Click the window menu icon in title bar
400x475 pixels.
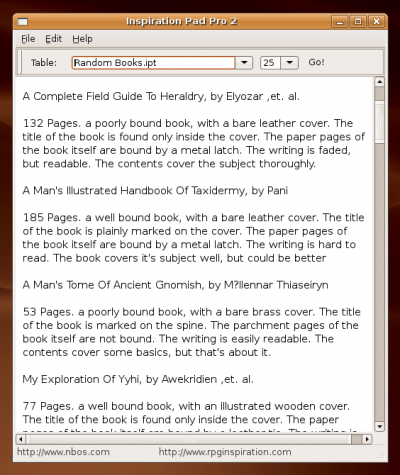click(x=23, y=22)
